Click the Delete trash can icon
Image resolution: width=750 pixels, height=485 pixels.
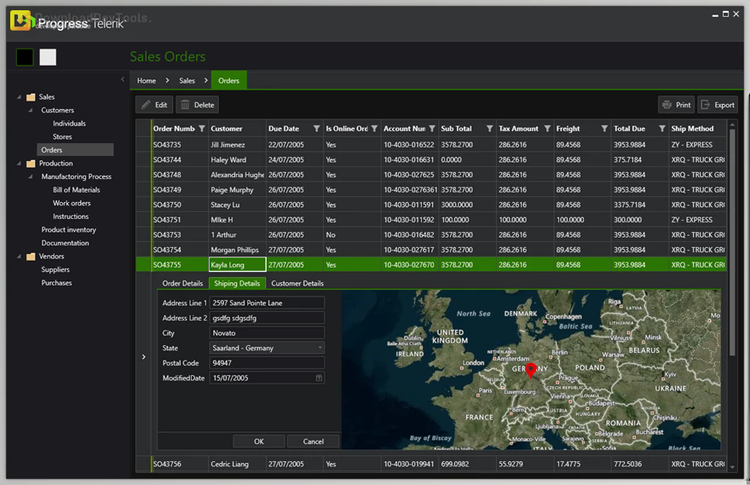click(x=186, y=105)
